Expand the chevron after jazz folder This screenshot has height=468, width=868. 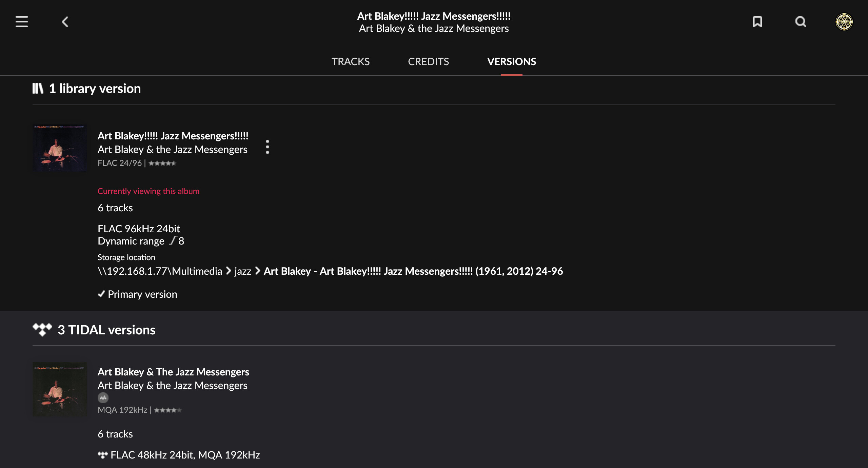click(258, 271)
